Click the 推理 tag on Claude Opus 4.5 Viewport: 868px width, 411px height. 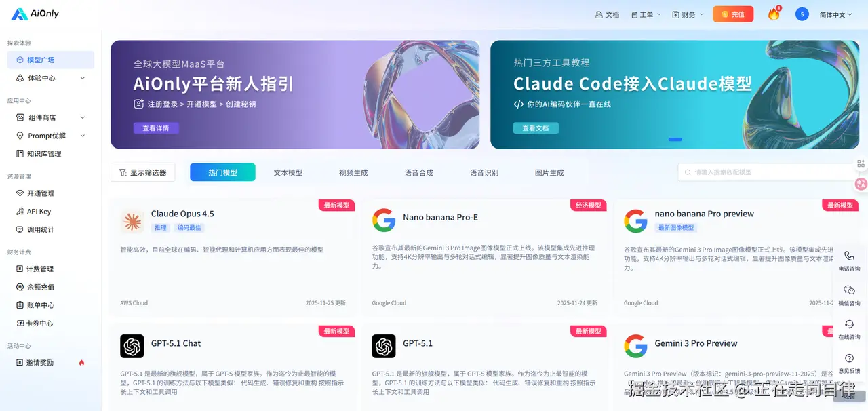coord(160,228)
